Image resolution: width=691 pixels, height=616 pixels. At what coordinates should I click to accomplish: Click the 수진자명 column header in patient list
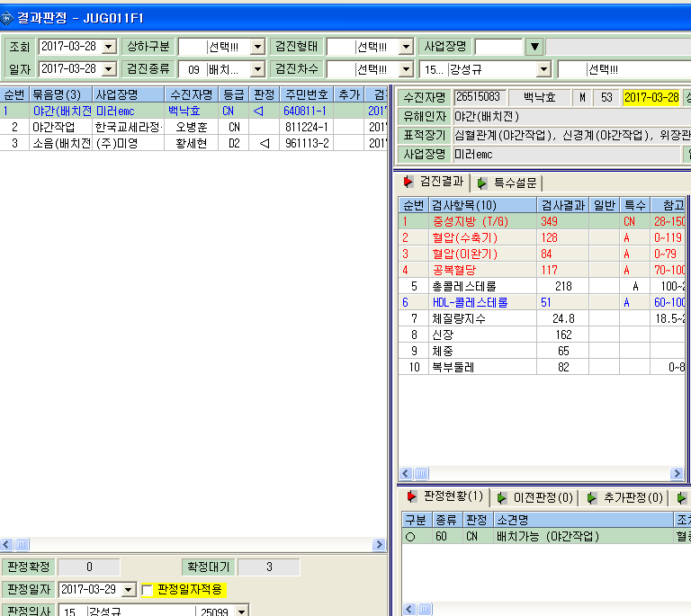click(x=192, y=94)
